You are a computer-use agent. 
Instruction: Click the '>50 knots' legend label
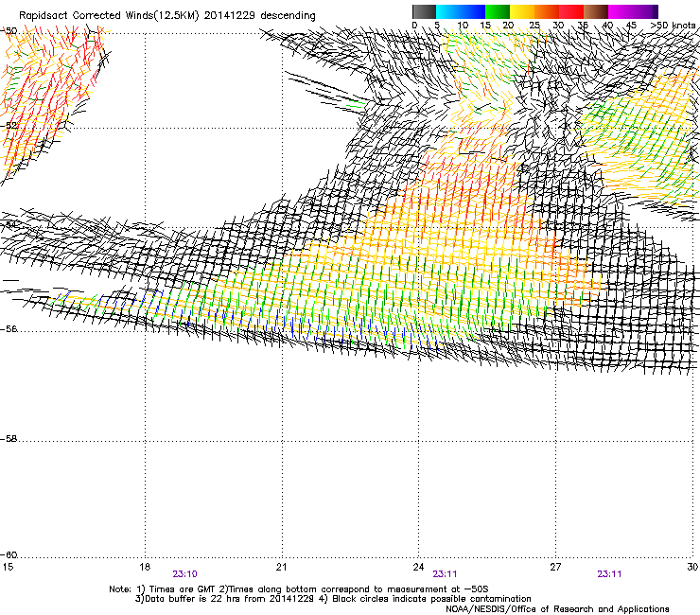coord(673,25)
